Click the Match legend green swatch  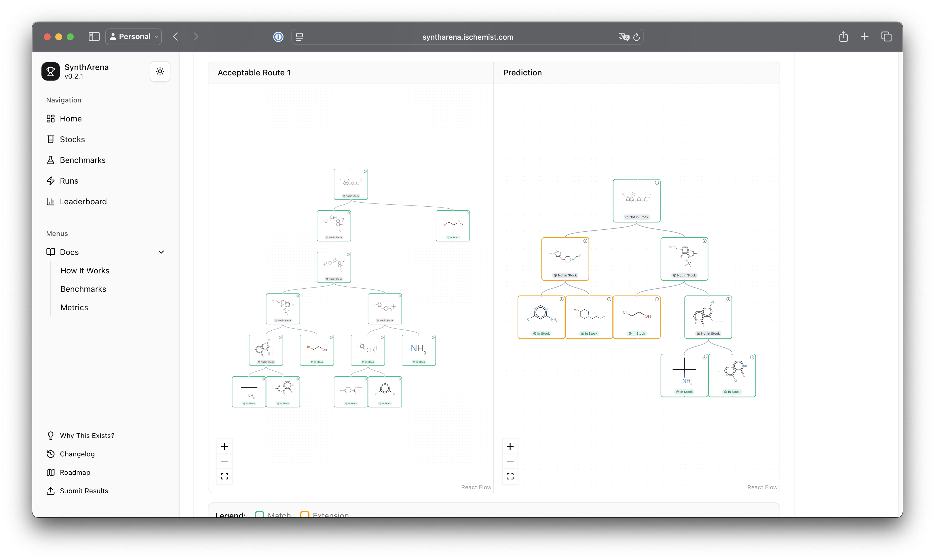pos(260,515)
